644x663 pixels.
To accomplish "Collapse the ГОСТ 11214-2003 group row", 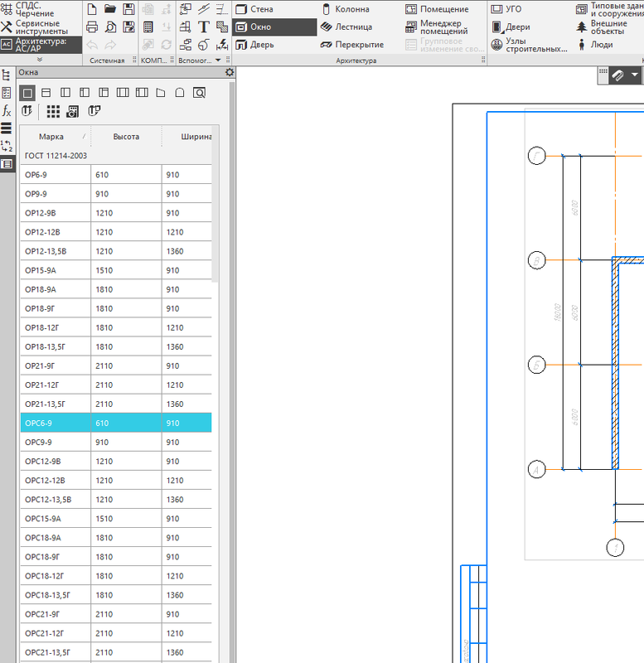I will click(116, 156).
